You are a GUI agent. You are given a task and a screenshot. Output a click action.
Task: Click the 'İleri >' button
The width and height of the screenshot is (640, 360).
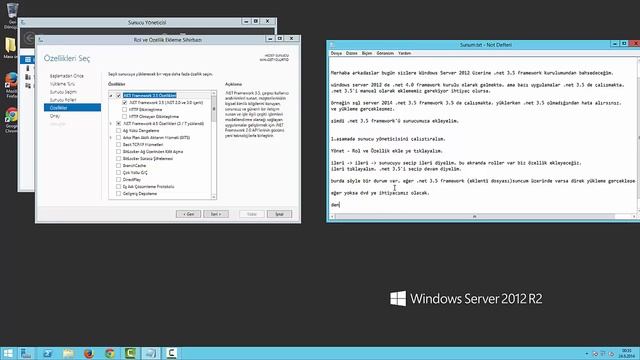[216, 214]
